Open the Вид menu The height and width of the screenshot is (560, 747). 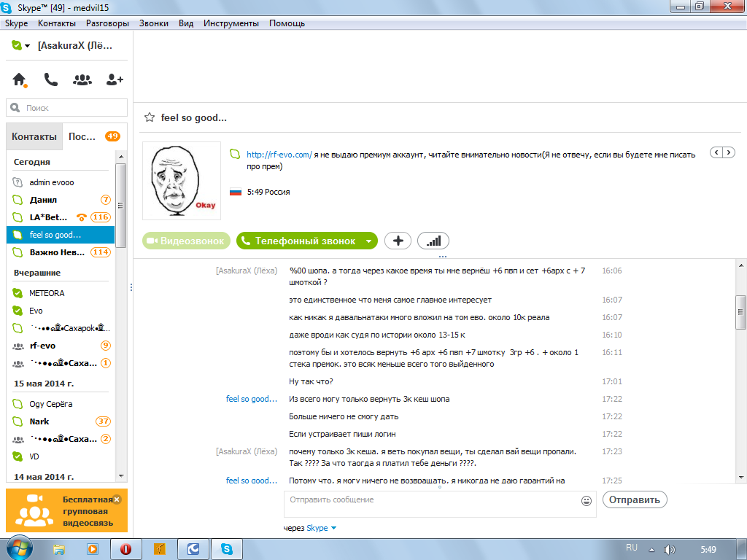point(186,23)
